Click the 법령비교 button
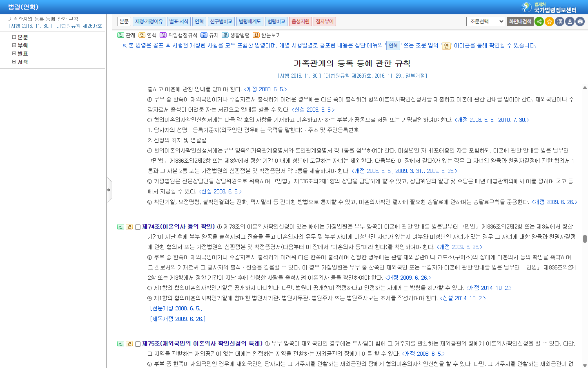 pos(276,21)
